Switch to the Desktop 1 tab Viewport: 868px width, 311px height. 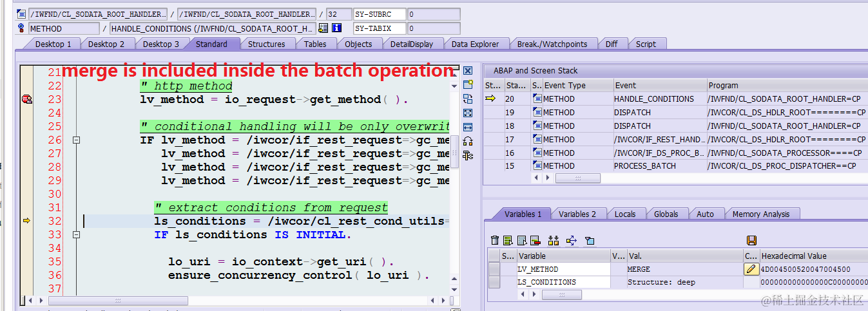pyautogui.click(x=53, y=44)
